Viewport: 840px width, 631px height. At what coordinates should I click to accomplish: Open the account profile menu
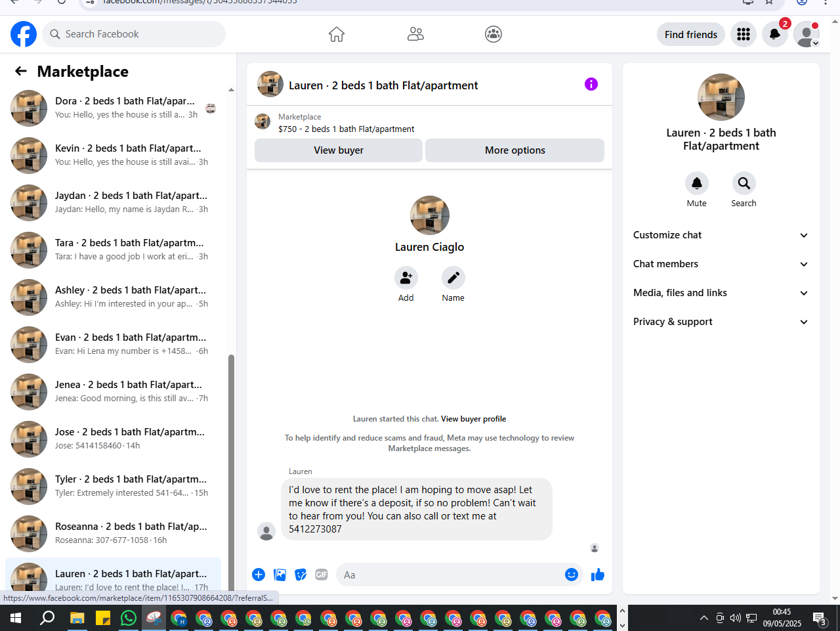(807, 34)
